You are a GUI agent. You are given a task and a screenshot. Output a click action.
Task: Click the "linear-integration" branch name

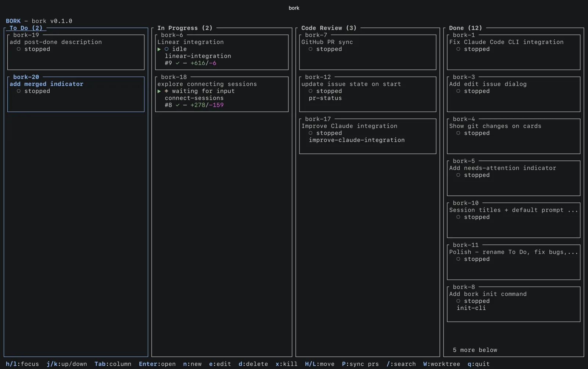[198, 56]
